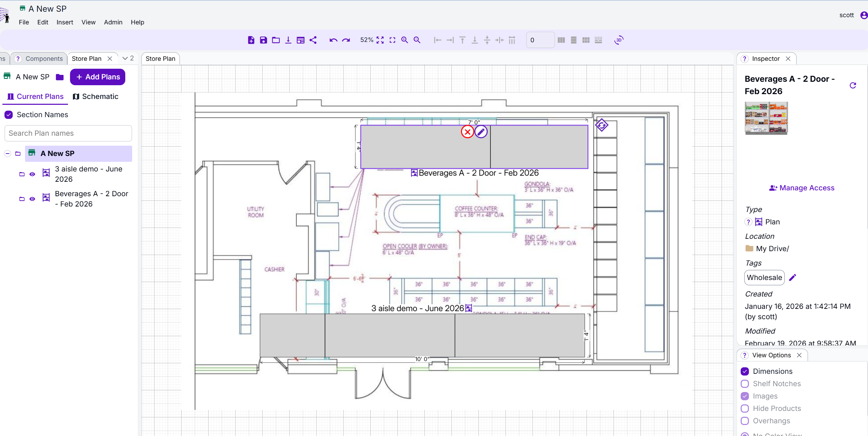Switch to the 3D view
868x436 pixels.
tap(619, 40)
